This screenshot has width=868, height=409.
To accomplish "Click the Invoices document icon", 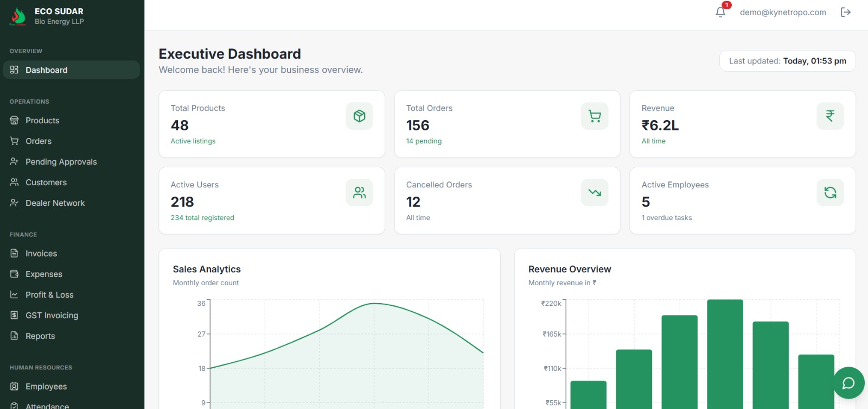I will click(14, 254).
